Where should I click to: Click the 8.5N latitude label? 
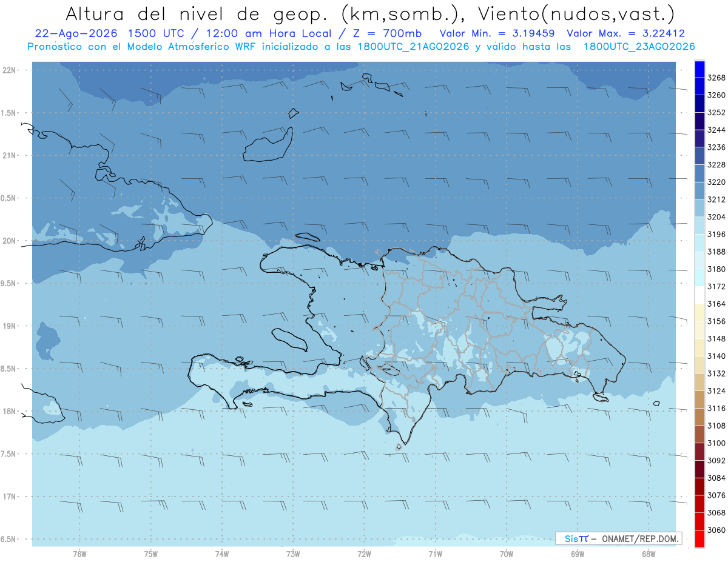[8, 369]
